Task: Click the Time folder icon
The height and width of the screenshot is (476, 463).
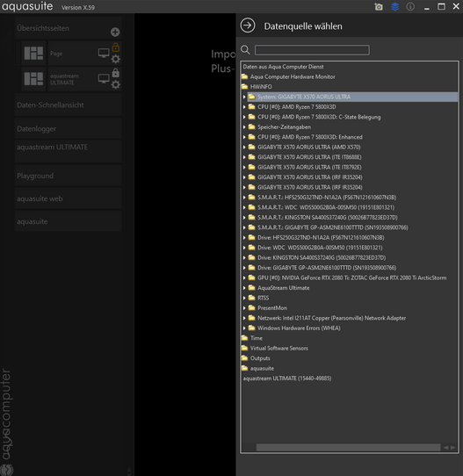Action: pos(245,338)
